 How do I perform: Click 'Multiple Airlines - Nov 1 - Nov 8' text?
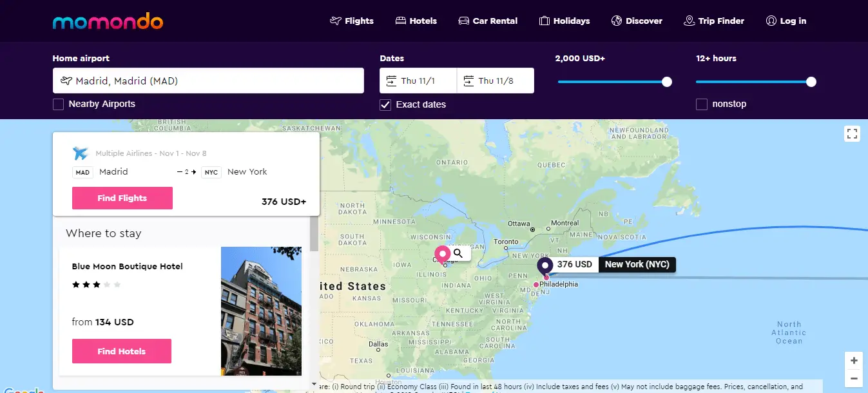point(151,153)
